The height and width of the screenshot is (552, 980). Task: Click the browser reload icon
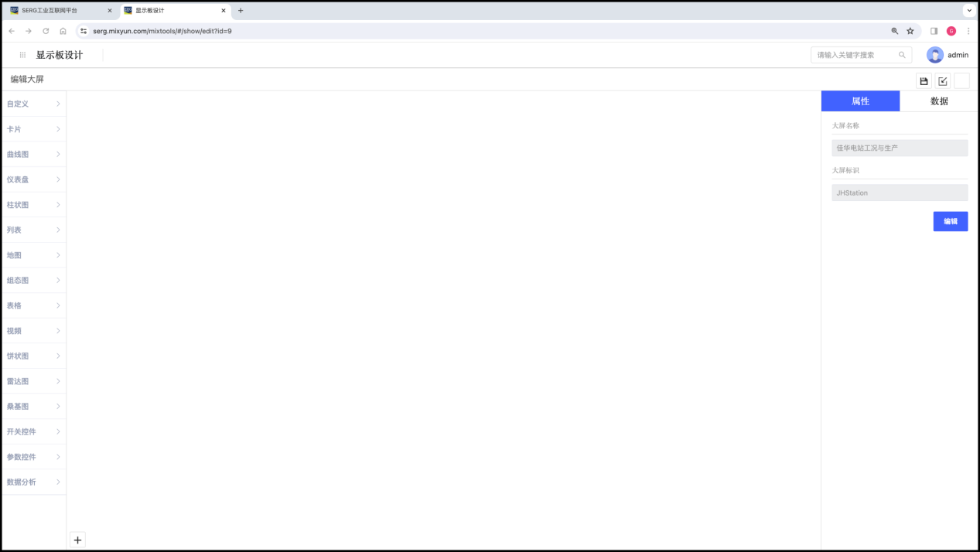point(46,31)
